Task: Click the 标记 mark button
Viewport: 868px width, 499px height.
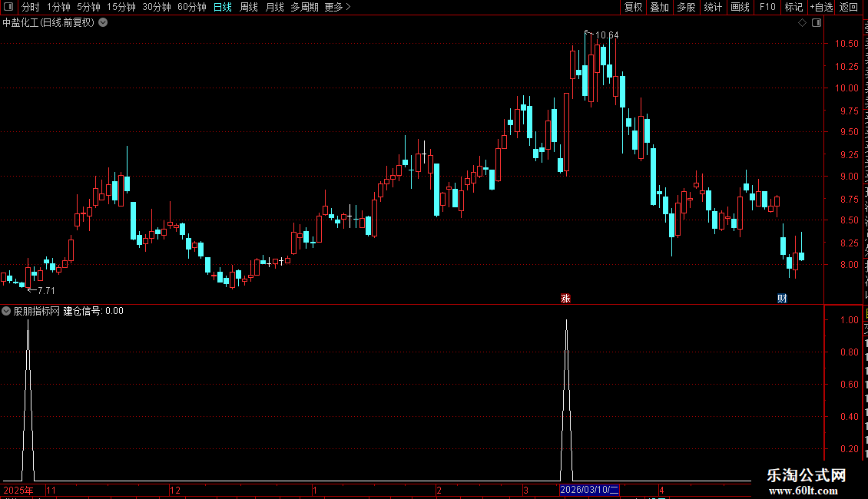Action: click(x=793, y=7)
